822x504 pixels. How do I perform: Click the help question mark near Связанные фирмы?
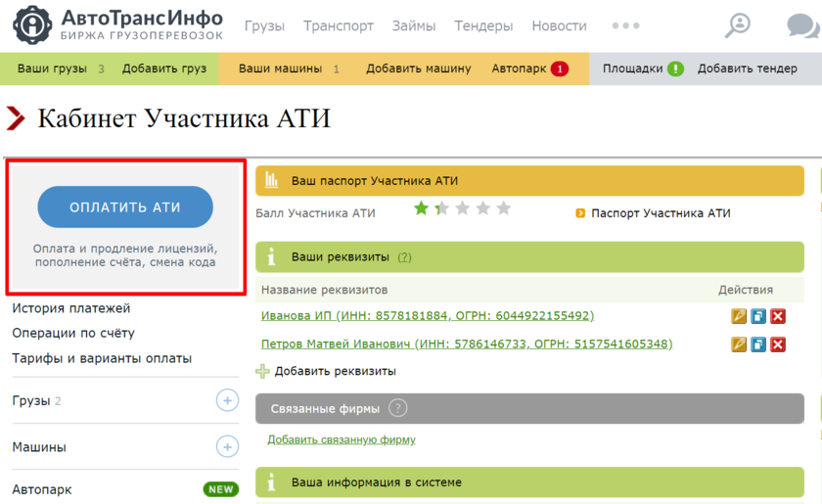[397, 408]
